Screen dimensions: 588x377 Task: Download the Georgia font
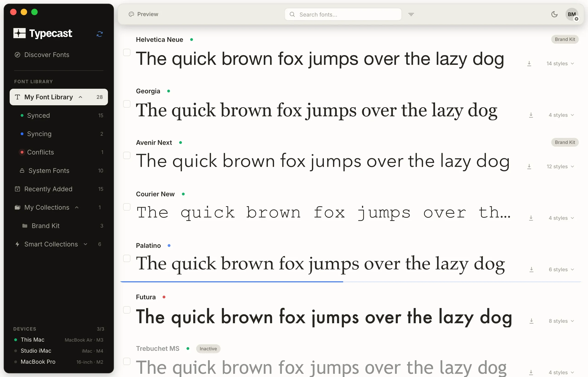pos(531,115)
